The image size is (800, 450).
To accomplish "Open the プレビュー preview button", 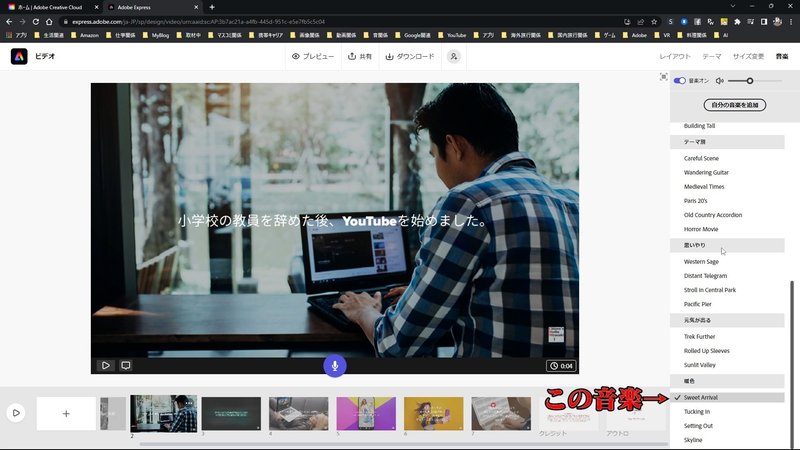I will point(313,56).
